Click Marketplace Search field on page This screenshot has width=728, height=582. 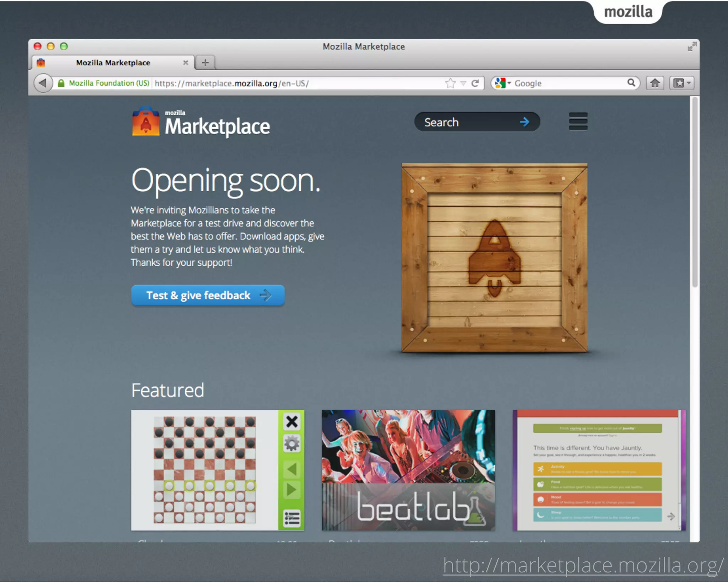477,122
